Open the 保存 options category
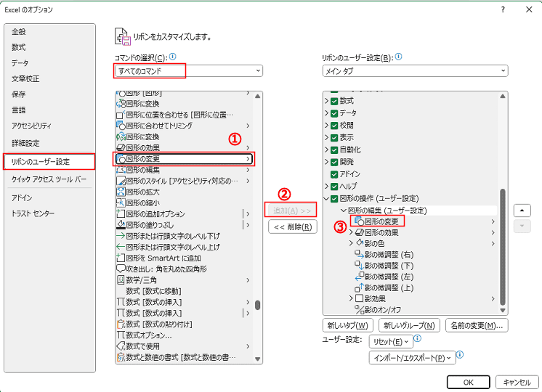 point(19,94)
